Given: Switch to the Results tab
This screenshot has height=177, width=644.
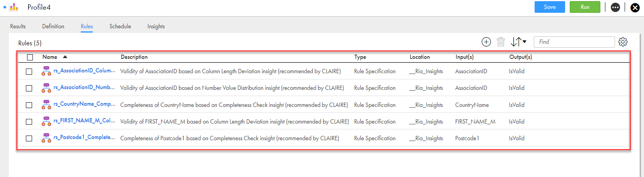Looking at the screenshot, I should [18, 26].
